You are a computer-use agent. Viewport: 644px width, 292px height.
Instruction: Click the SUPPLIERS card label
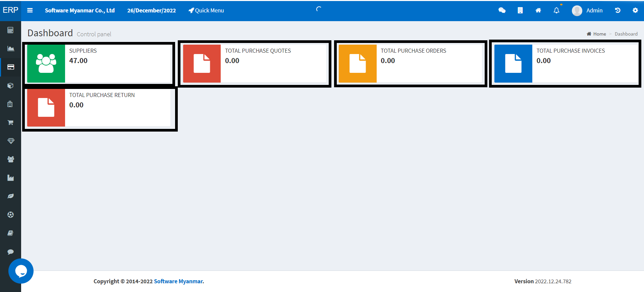(83, 51)
